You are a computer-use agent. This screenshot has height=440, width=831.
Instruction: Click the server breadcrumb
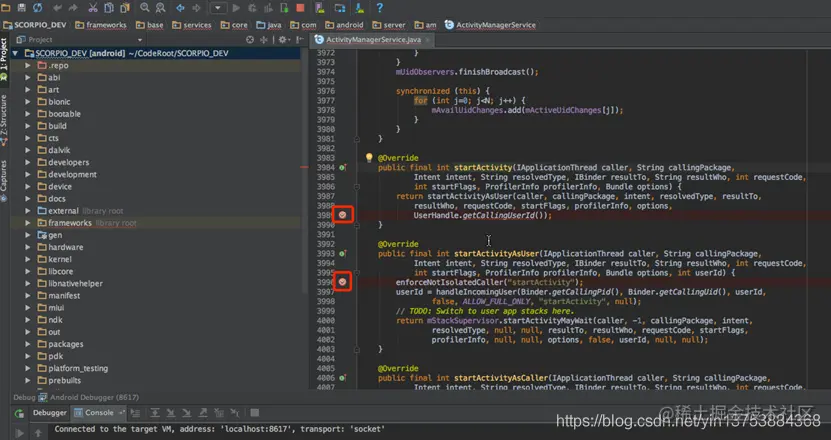point(389,25)
